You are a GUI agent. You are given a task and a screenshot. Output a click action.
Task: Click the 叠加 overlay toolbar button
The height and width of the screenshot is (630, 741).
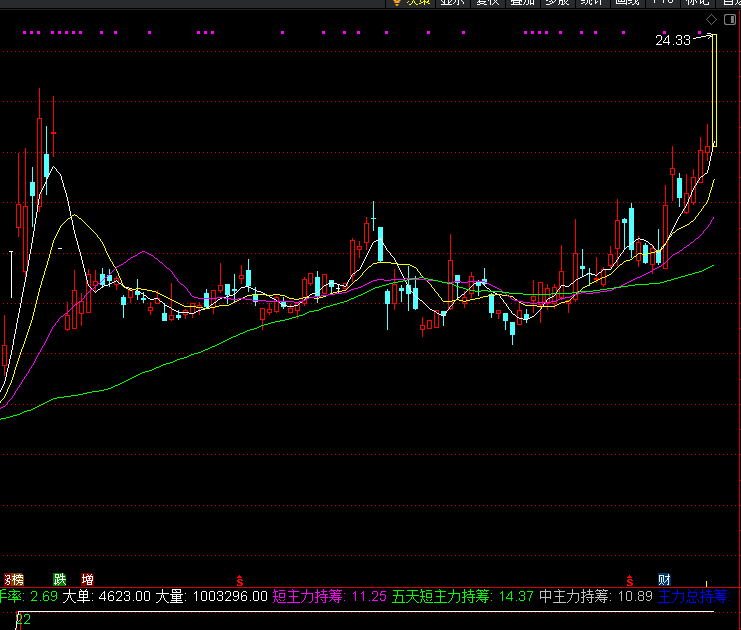[522, 3]
